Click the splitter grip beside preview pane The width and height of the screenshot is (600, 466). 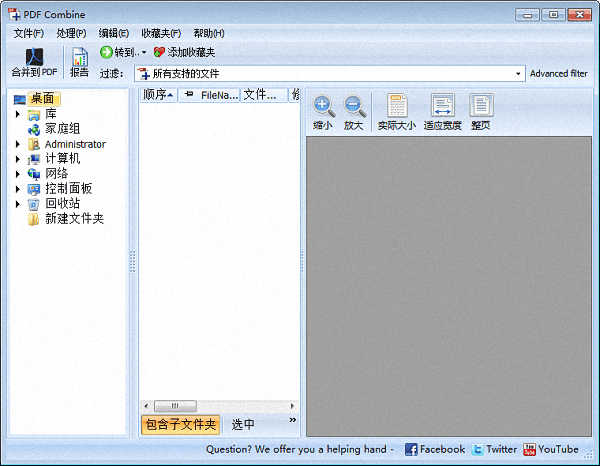coord(302,262)
